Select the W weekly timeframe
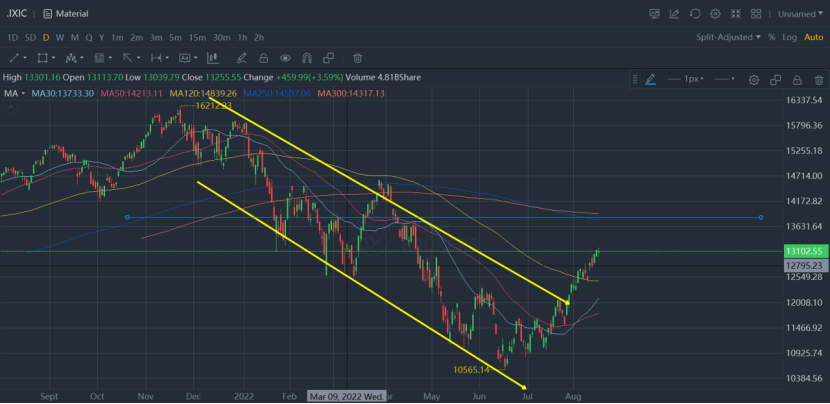Image resolution: width=830 pixels, height=404 pixels. [x=60, y=38]
